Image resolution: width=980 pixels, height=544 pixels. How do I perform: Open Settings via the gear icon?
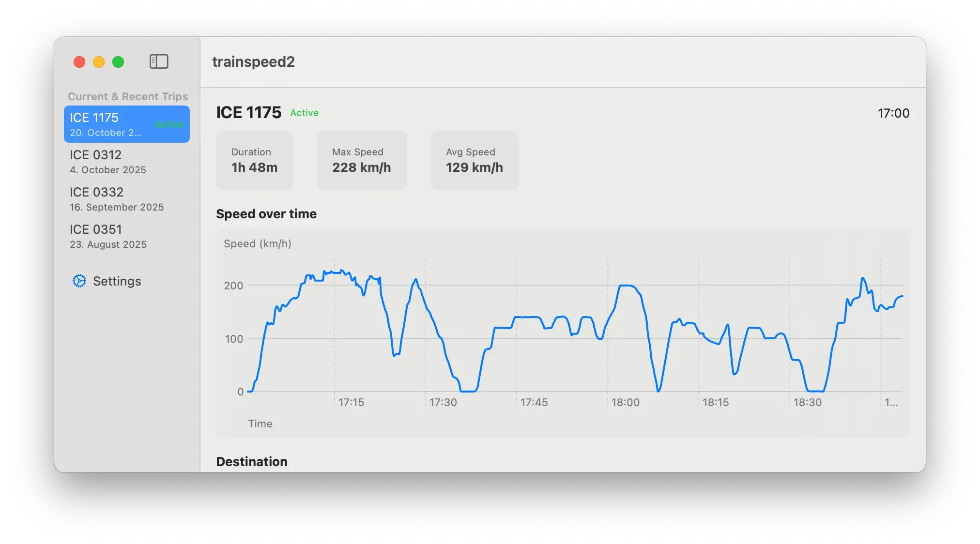[79, 281]
